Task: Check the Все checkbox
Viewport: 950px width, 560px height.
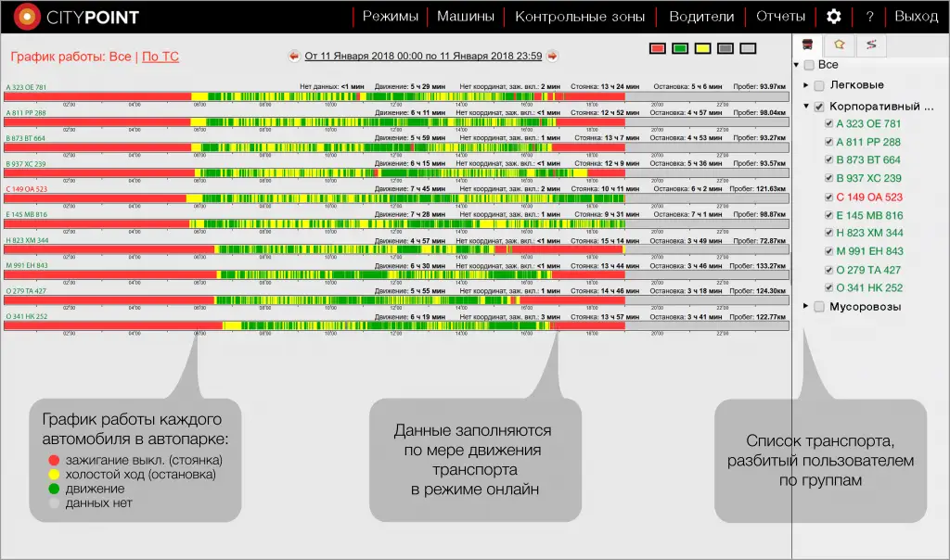Action: [809, 65]
